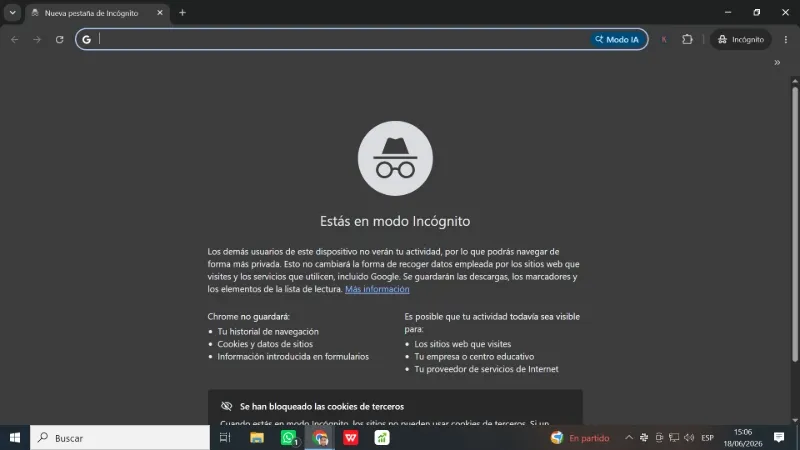Open WPS Office red taskbar icon
This screenshot has height=450, width=800.
(351, 438)
